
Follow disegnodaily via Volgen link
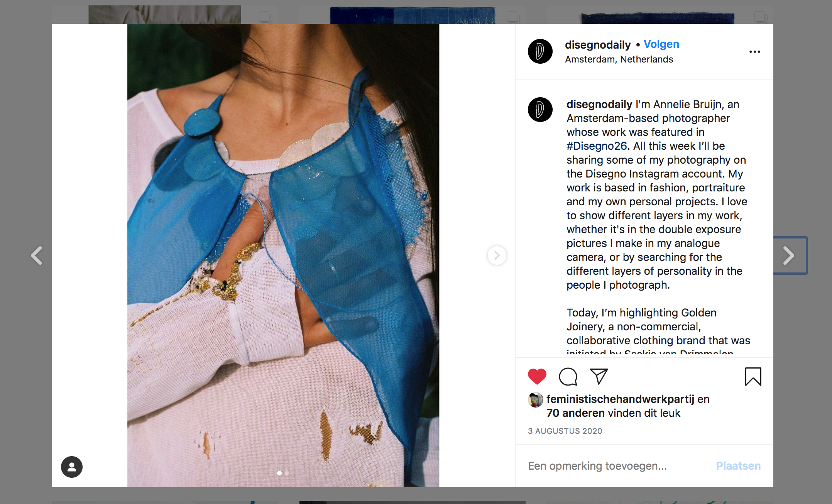661,44
